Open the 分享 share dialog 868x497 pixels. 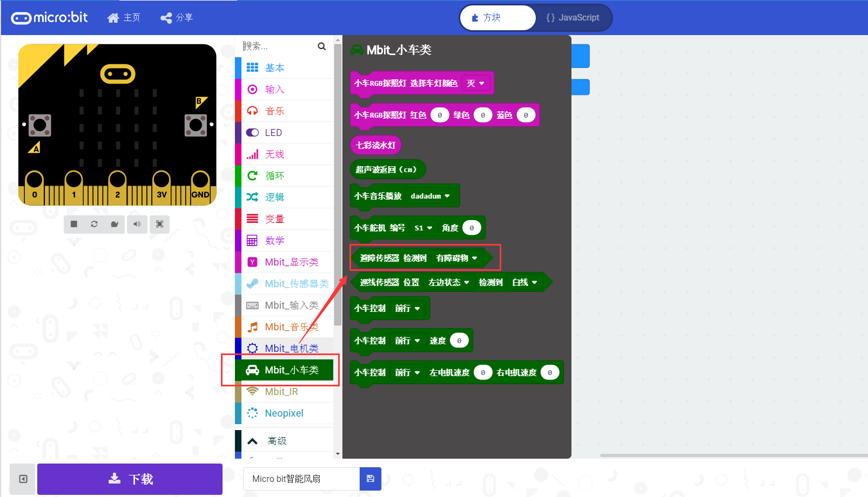click(177, 18)
